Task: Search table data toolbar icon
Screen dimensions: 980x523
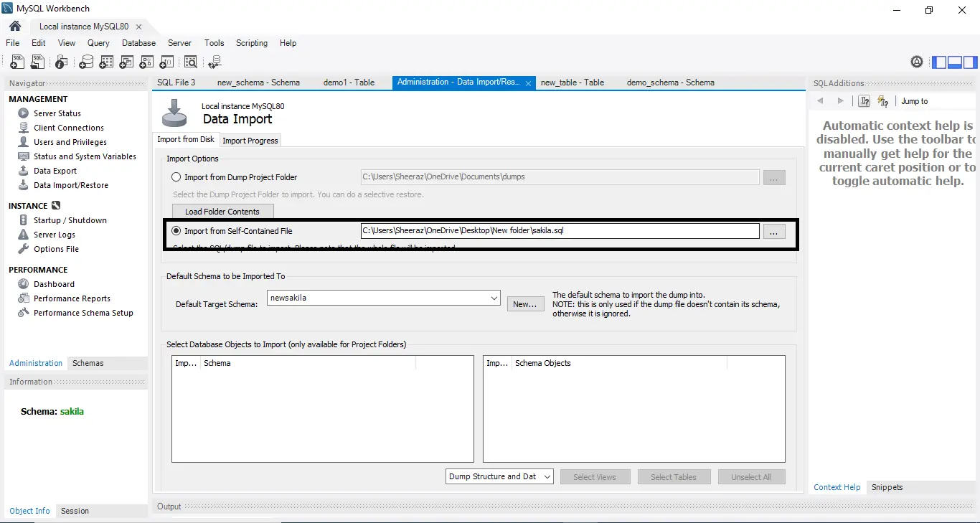Action: pyautogui.click(x=191, y=62)
